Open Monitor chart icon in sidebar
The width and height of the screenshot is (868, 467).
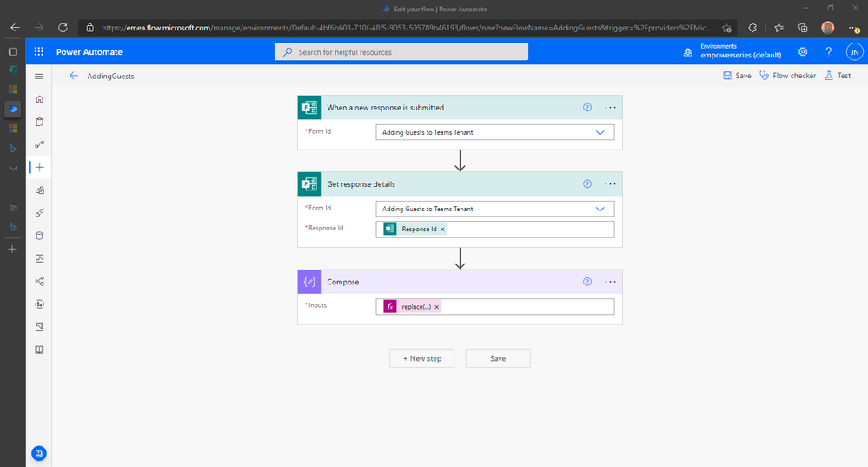click(39, 258)
